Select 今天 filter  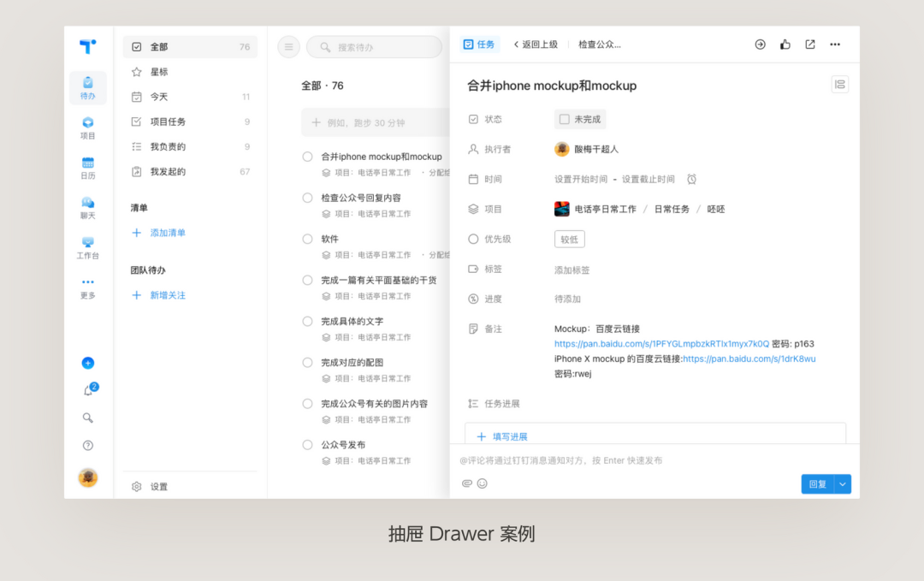pyautogui.click(x=190, y=97)
